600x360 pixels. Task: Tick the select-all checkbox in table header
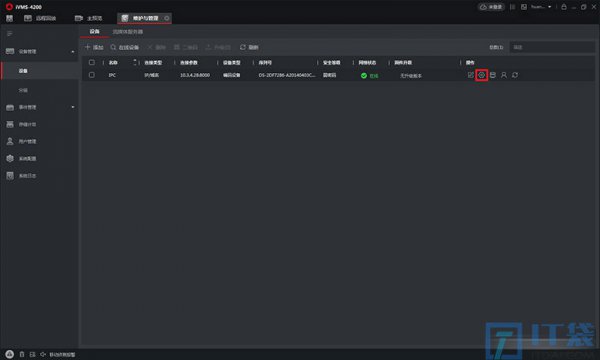pyautogui.click(x=92, y=62)
